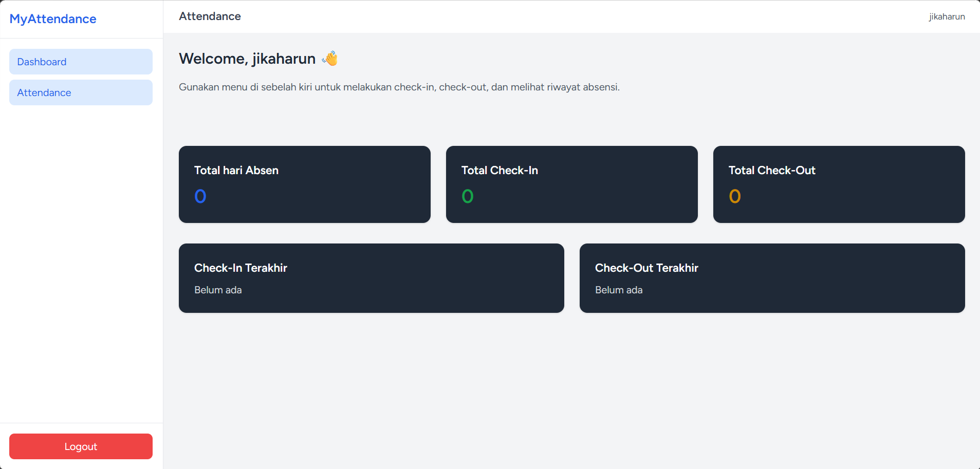Click the Check-In Terakhir card
Image resolution: width=980 pixels, height=469 pixels.
coord(371,278)
